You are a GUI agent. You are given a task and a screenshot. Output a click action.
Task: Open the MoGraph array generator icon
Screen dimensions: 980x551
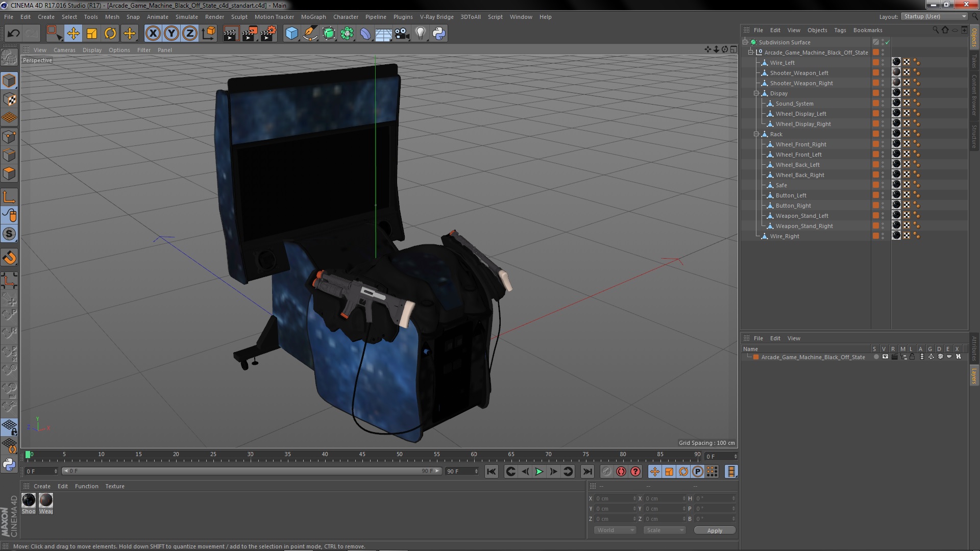click(x=347, y=34)
